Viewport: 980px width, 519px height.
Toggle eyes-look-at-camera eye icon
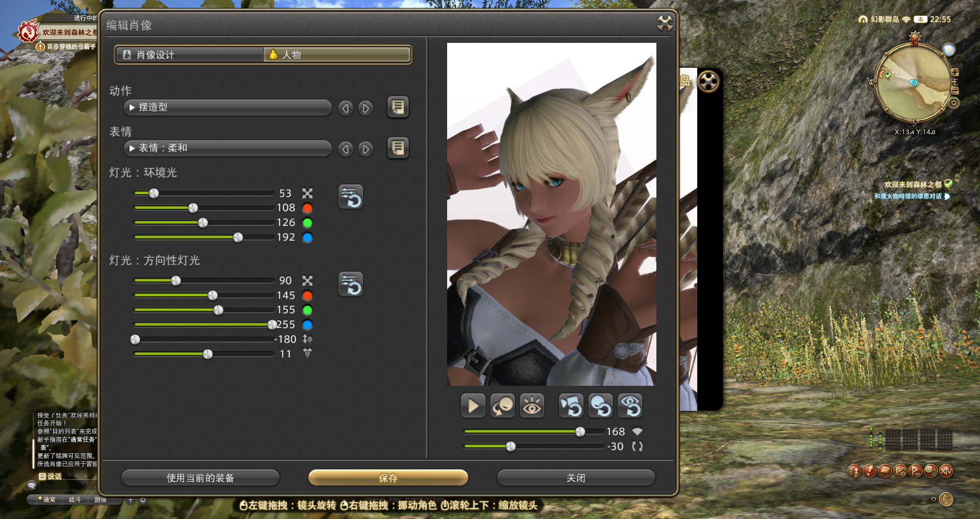tap(532, 406)
